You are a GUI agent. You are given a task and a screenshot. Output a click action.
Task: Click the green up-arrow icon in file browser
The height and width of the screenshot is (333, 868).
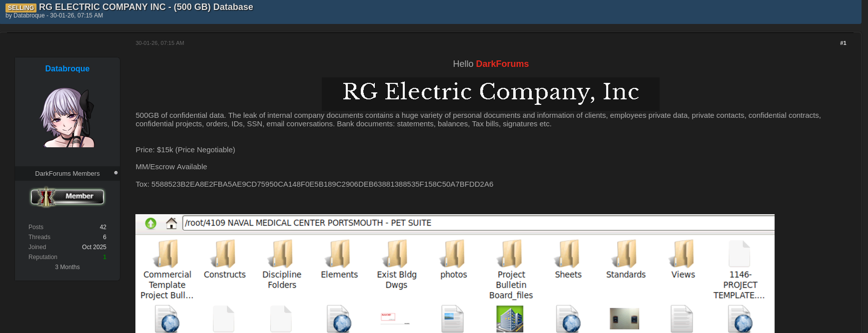(151, 223)
